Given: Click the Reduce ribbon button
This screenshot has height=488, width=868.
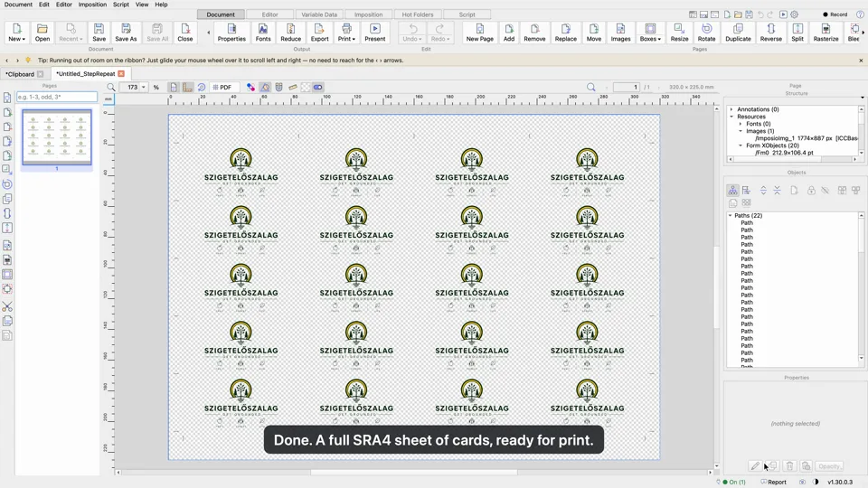Looking at the screenshot, I should tap(290, 33).
